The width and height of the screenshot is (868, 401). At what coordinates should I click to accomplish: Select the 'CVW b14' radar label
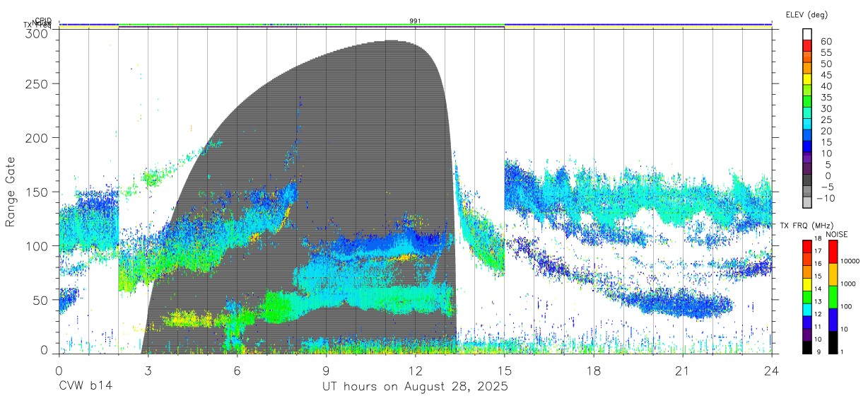(85, 386)
